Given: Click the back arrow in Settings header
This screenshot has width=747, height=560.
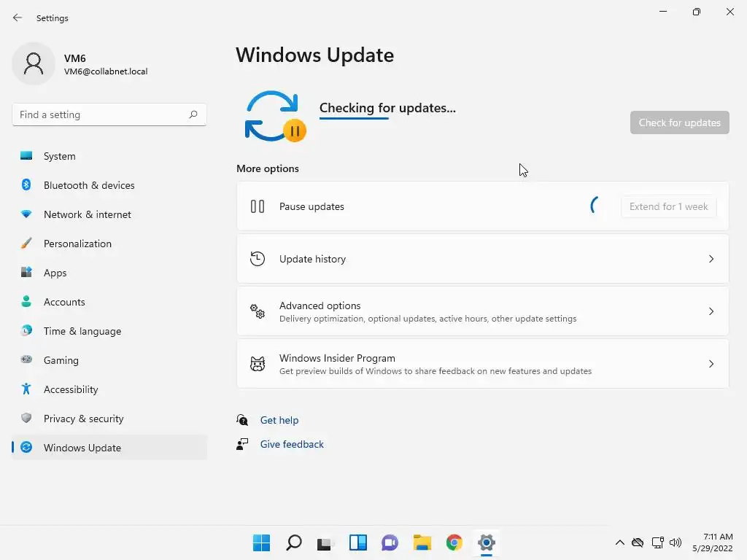Looking at the screenshot, I should coord(18,17).
